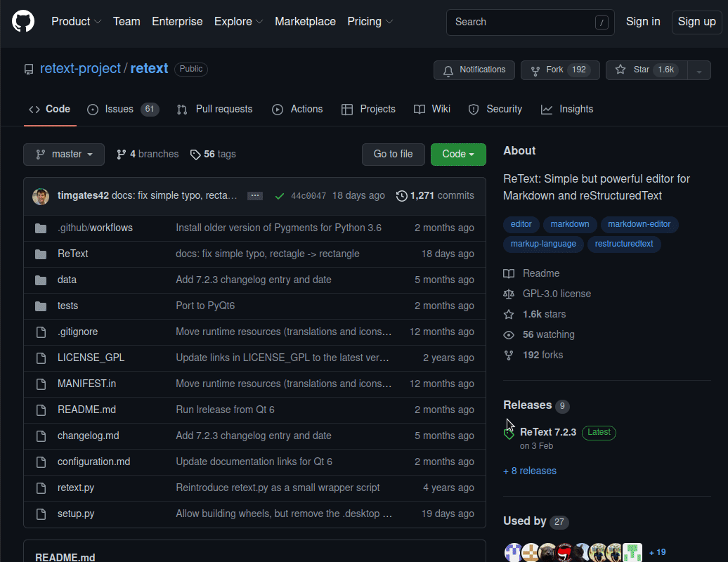Open the retext-project organization link

pos(80,68)
